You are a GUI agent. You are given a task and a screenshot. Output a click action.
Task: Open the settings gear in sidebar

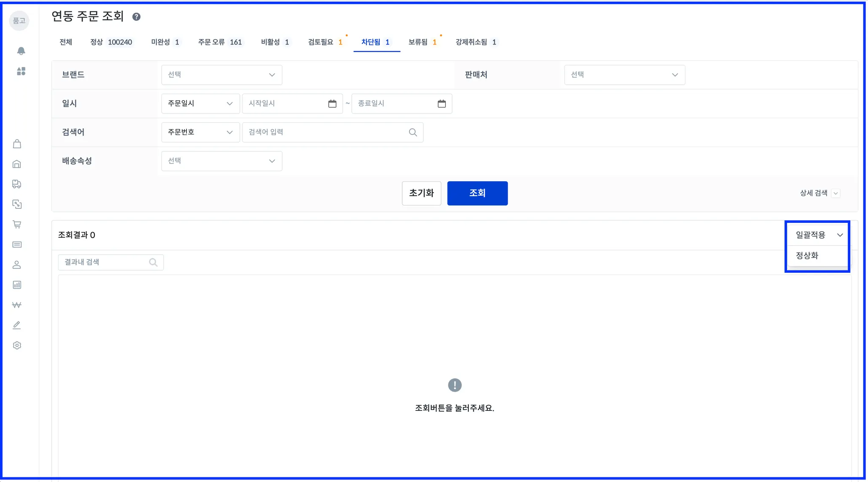click(17, 345)
